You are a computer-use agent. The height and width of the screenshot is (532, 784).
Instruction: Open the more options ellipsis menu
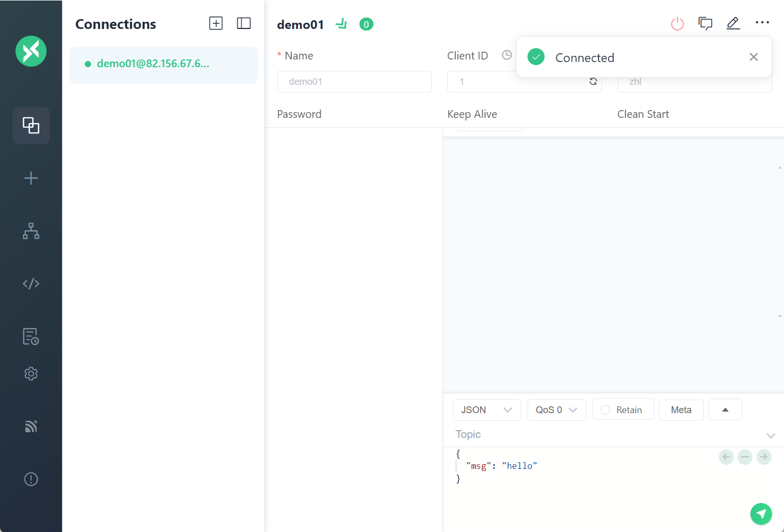(x=762, y=23)
